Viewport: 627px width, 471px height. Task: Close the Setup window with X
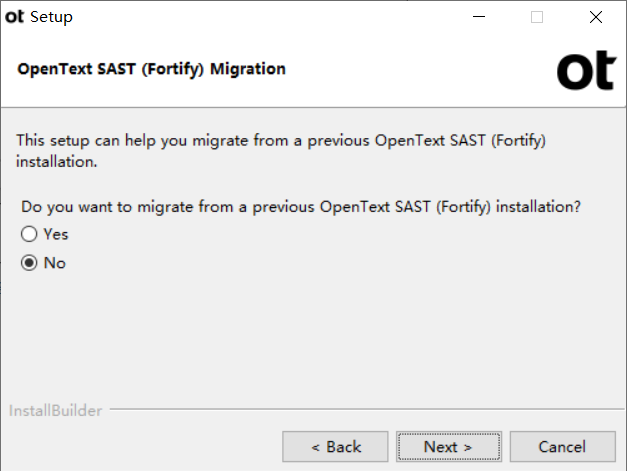[x=596, y=17]
